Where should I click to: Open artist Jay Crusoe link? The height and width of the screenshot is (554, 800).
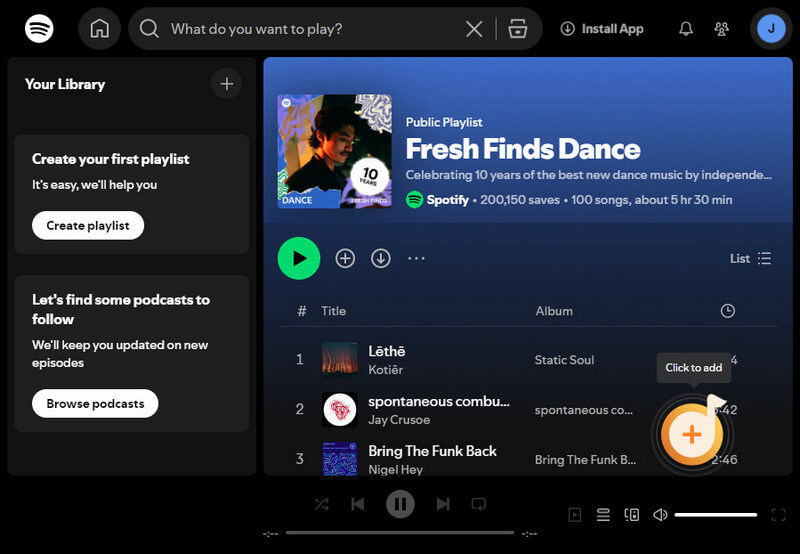399,419
